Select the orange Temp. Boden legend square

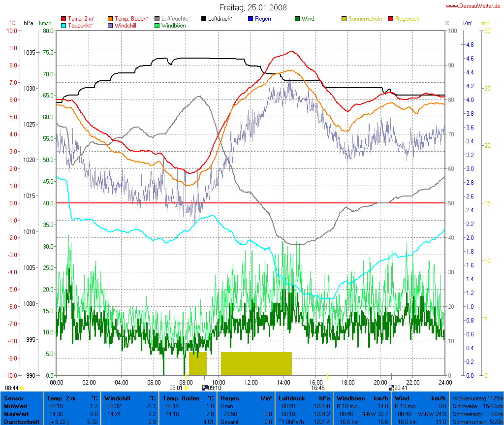[x=110, y=19]
